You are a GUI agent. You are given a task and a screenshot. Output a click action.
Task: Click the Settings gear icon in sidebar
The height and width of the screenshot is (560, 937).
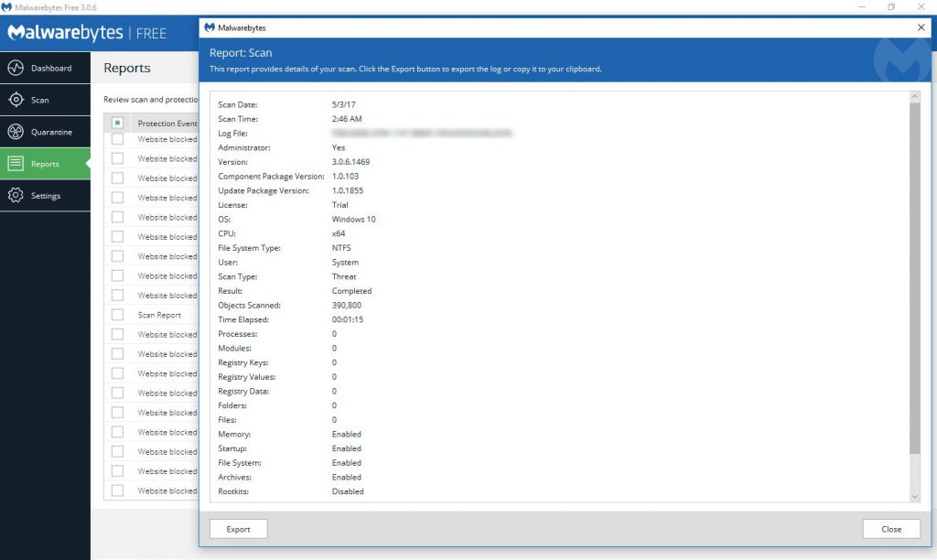pos(16,196)
